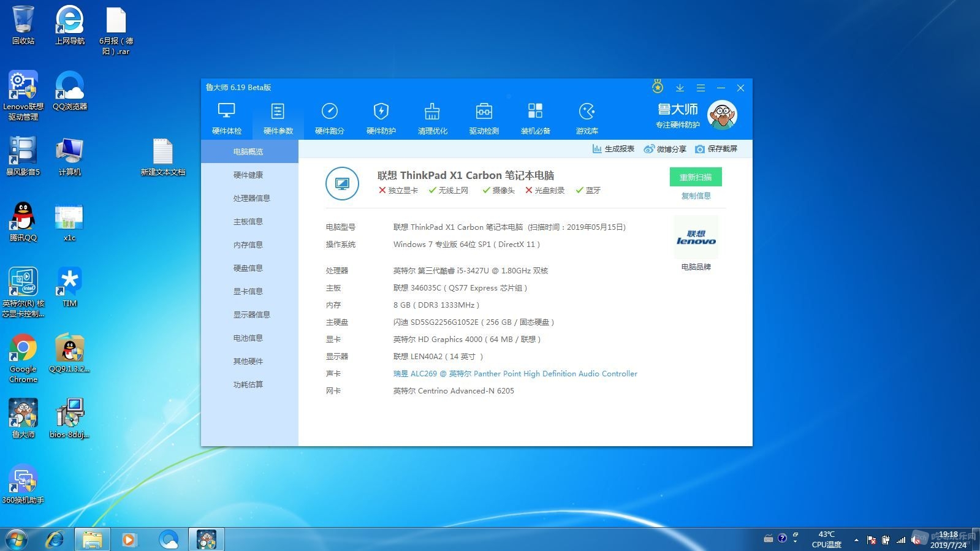Viewport: 980px width, 551px height.
Task: Select 电池信息 in the sidebar
Action: coord(249,338)
